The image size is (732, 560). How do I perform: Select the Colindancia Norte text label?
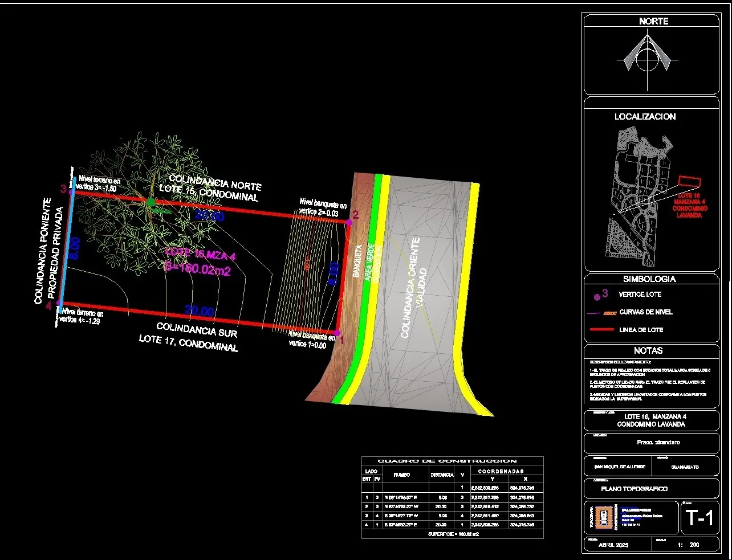click(x=214, y=182)
